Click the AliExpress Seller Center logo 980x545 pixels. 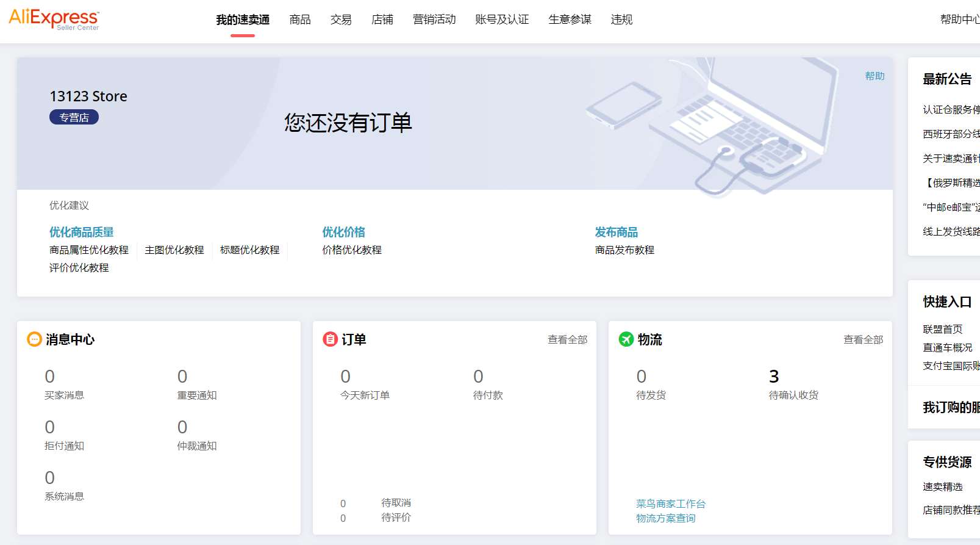54,20
